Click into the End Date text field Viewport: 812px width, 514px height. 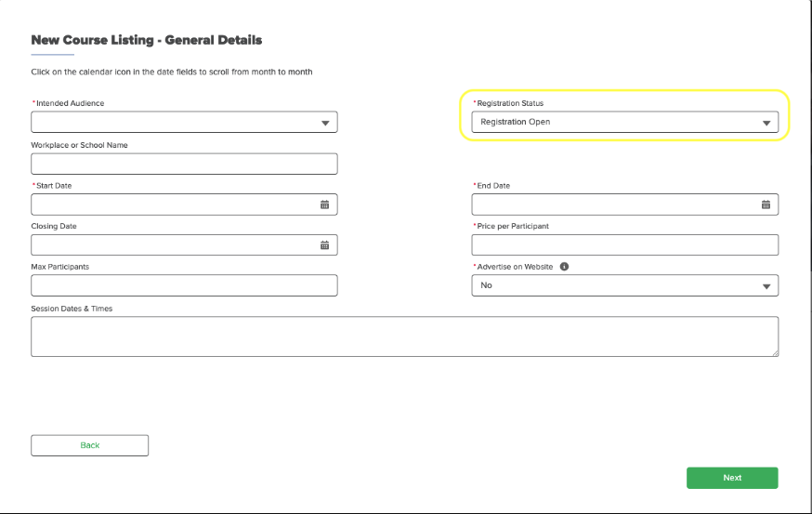[613, 204]
